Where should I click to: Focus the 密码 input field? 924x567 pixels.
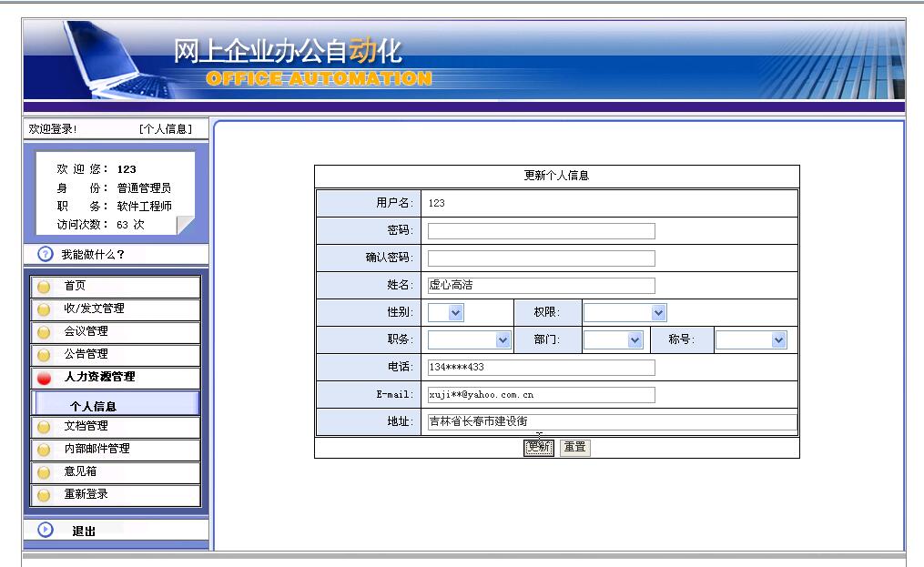point(541,231)
